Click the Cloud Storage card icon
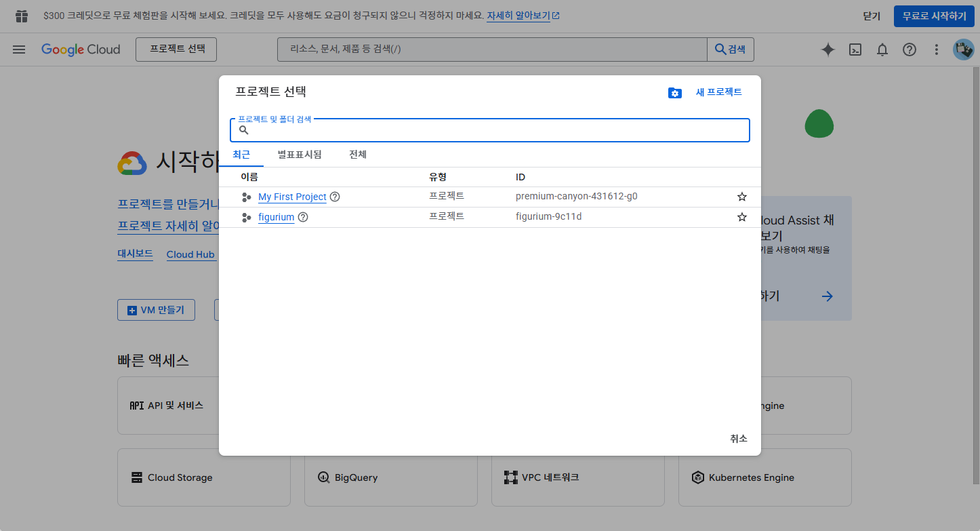This screenshot has height=531, width=980. pyautogui.click(x=137, y=477)
